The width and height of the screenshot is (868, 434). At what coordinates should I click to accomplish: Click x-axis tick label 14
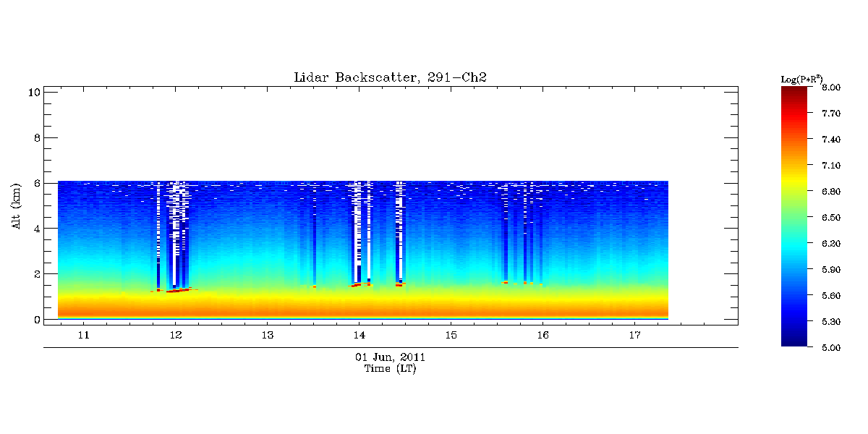pos(359,335)
